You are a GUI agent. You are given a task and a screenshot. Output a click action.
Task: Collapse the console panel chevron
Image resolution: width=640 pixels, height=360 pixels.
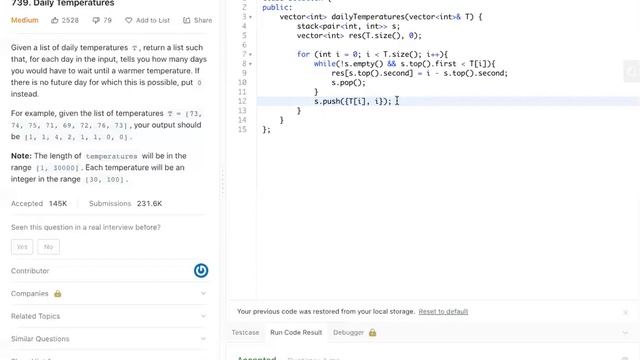point(625,333)
